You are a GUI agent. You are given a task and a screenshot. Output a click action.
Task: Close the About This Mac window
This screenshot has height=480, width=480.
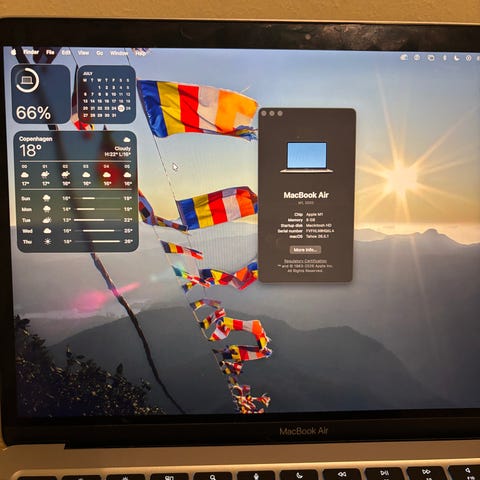[264, 113]
